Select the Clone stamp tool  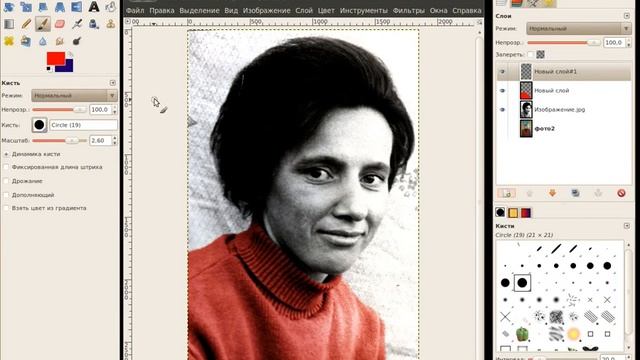tap(111, 24)
